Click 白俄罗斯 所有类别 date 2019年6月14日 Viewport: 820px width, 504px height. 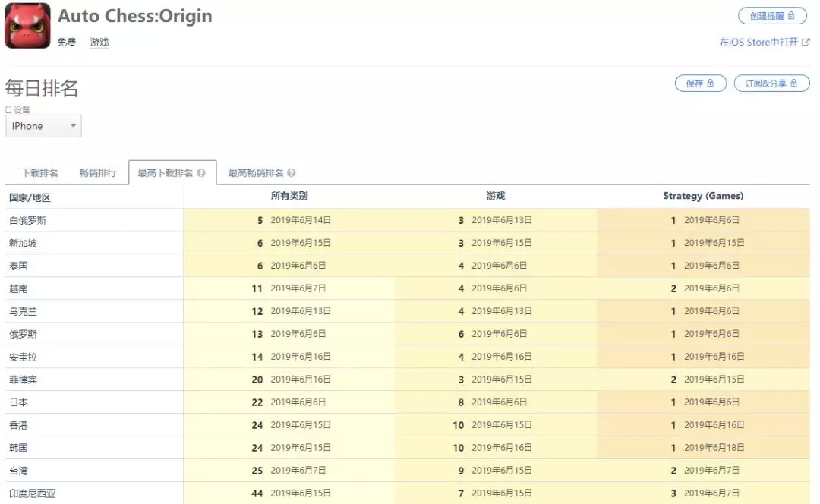pyautogui.click(x=301, y=220)
